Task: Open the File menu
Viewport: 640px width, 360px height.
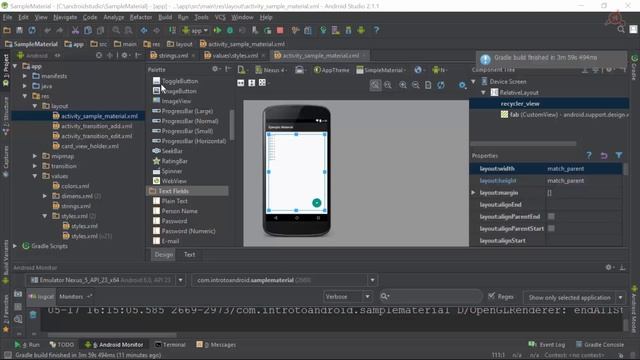Action: pos(7,17)
